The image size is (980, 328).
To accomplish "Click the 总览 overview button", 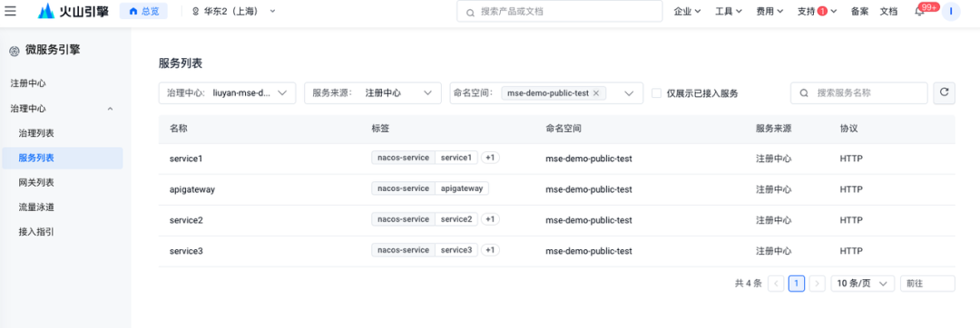I will coord(143,11).
